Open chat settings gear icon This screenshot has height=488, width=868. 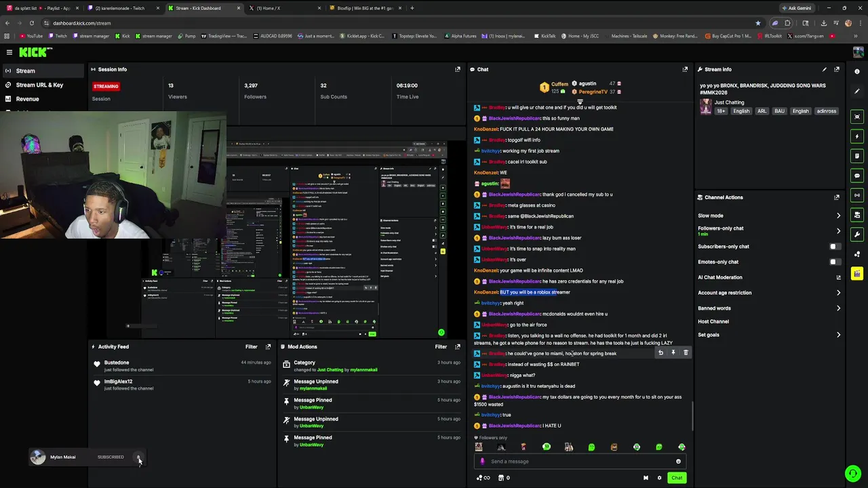[659, 478]
